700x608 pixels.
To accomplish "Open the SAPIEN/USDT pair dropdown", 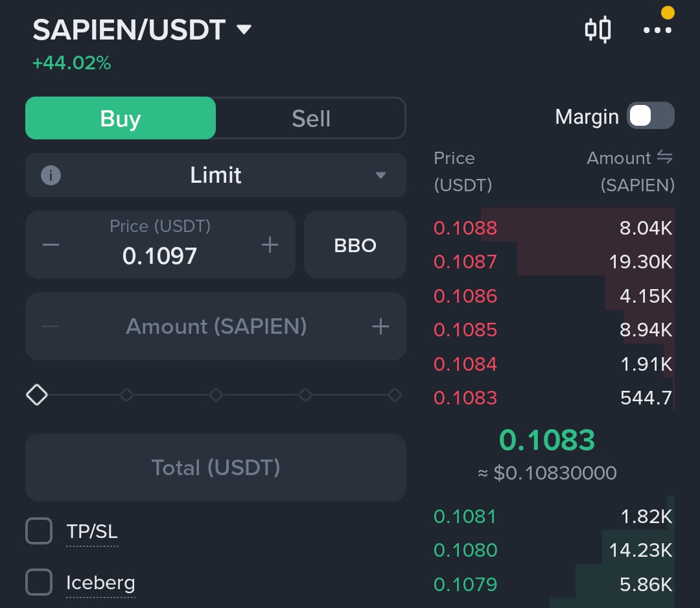I will click(x=142, y=30).
